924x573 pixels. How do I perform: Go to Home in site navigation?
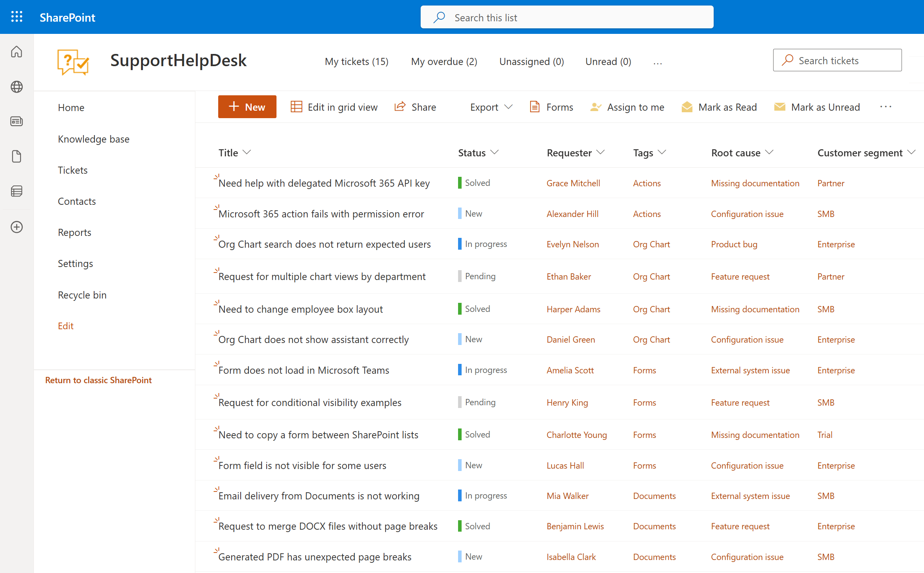pyautogui.click(x=71, y=108)
